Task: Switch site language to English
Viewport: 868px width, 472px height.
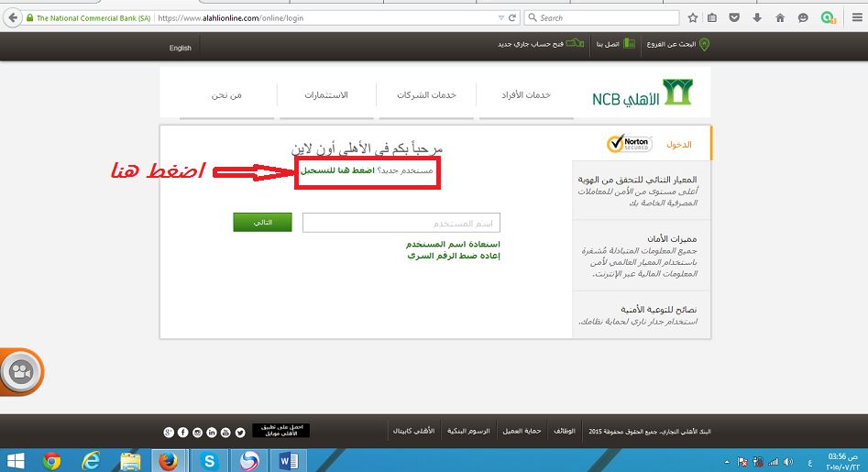Action: 181,48
